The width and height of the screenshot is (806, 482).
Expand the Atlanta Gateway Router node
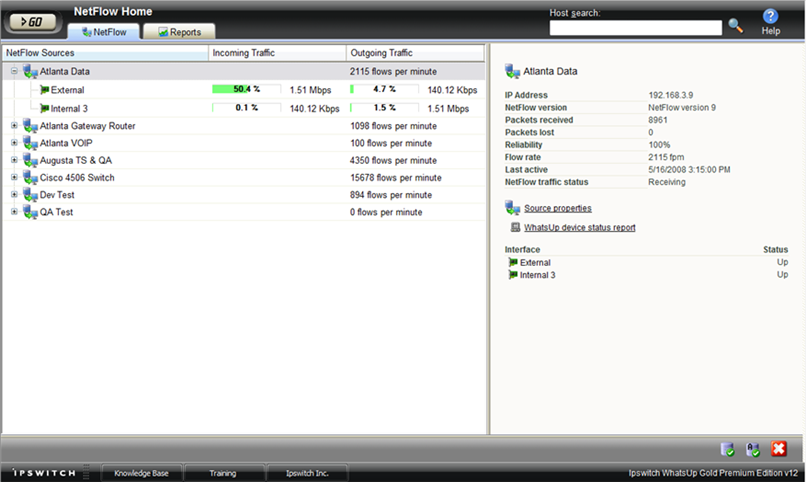tap(14, 126)
